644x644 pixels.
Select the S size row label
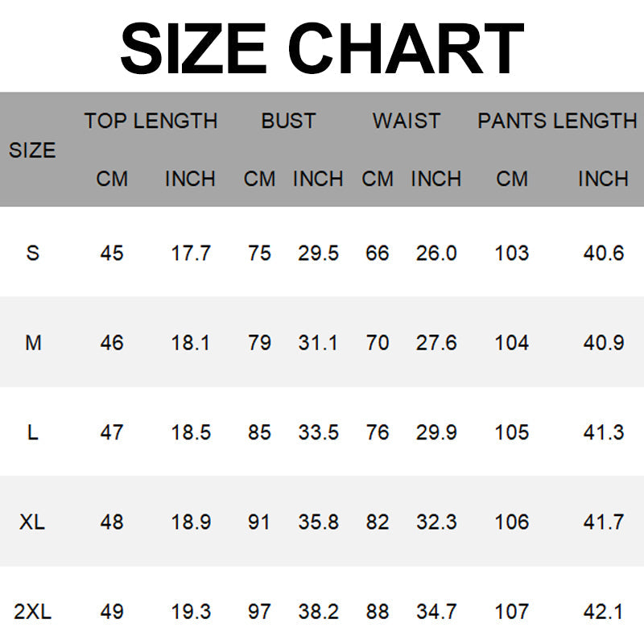pos(32,253)
